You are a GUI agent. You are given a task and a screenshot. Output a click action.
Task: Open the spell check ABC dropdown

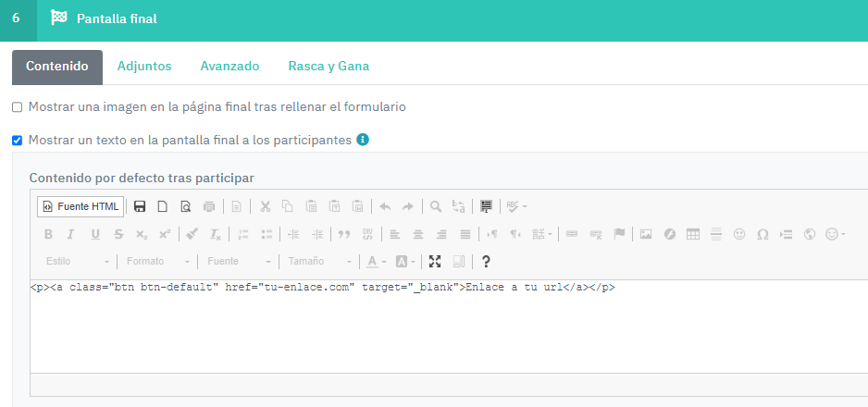[516, 206]
